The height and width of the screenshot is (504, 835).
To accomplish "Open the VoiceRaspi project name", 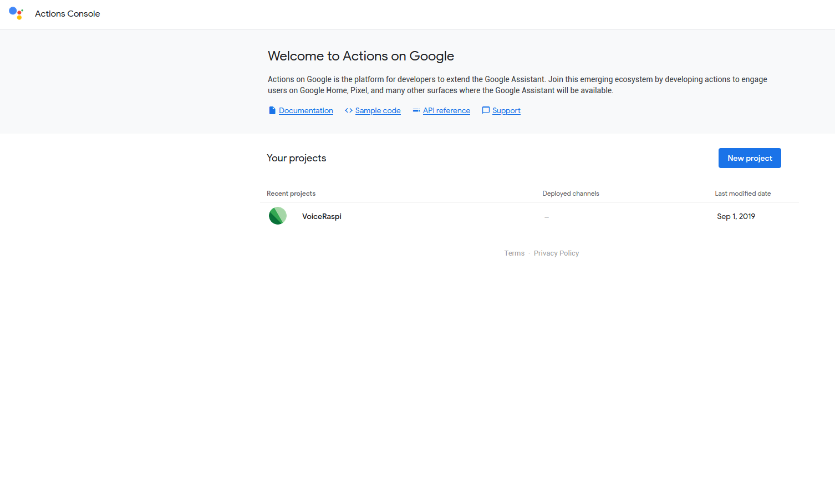I will pos(322,216).
